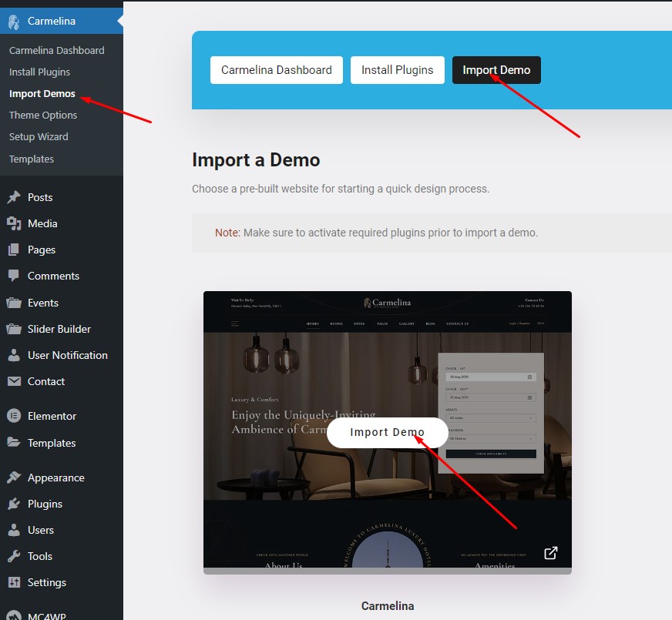Click the Tools wrench icon

pyautogui.click(x=14, y=556)
